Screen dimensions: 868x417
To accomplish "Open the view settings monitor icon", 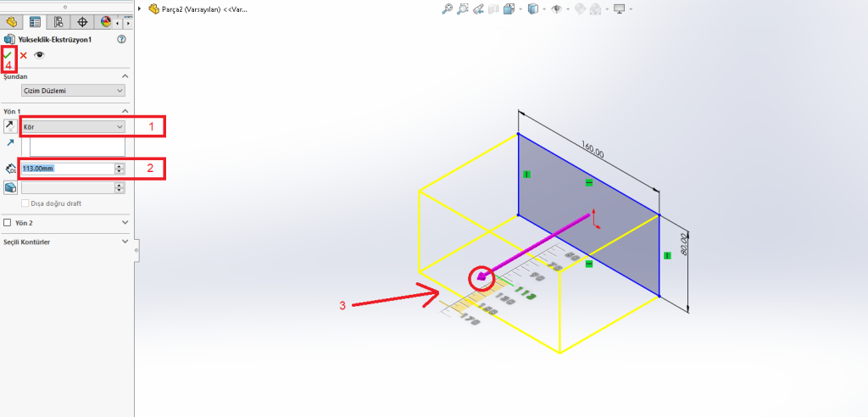I will point(620,9).
